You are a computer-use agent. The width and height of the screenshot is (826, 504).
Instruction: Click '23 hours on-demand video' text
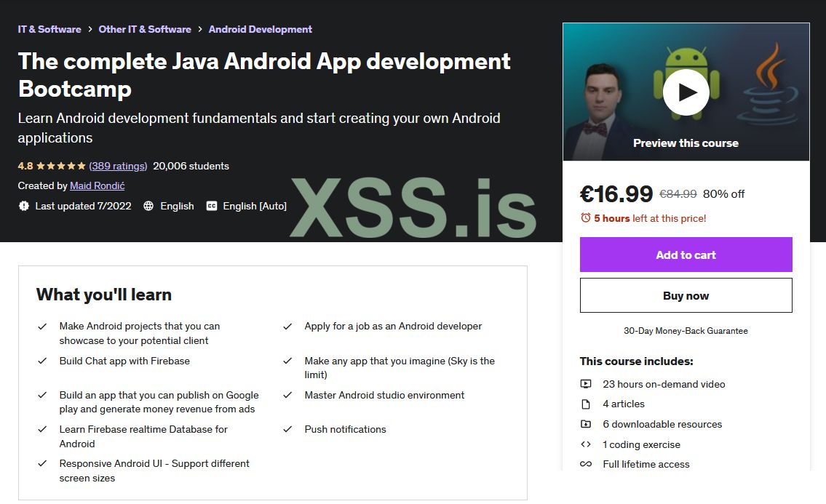[x=664, y=385]
